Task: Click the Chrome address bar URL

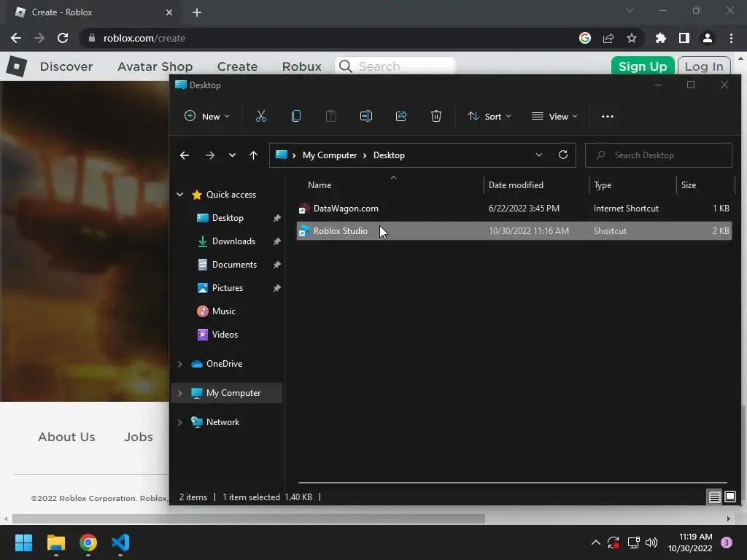Action: click(x=144, y=38)
